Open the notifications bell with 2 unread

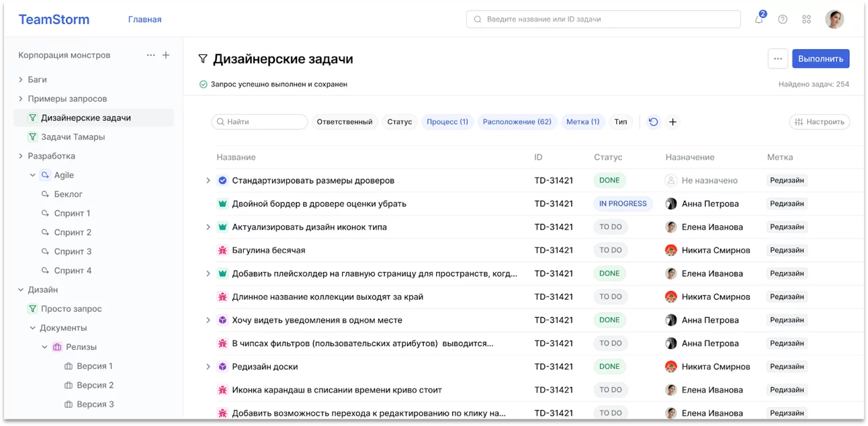[758, 19]
